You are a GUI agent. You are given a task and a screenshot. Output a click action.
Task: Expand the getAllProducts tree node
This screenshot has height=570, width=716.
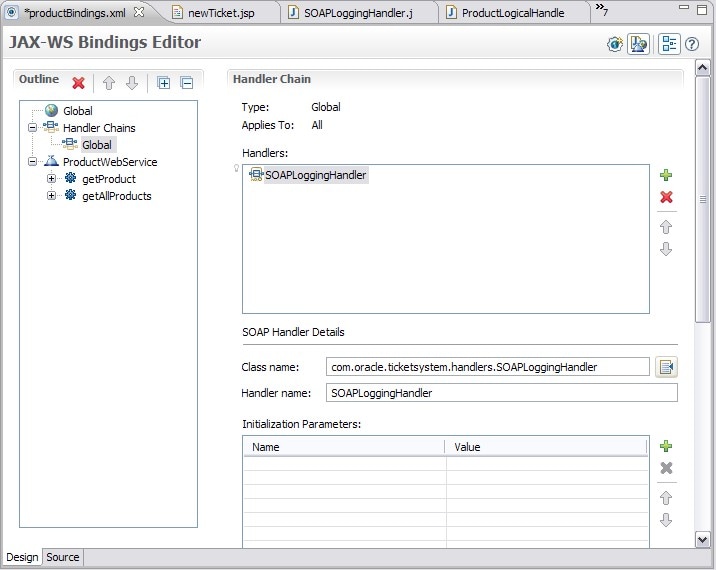pos(52,195)
